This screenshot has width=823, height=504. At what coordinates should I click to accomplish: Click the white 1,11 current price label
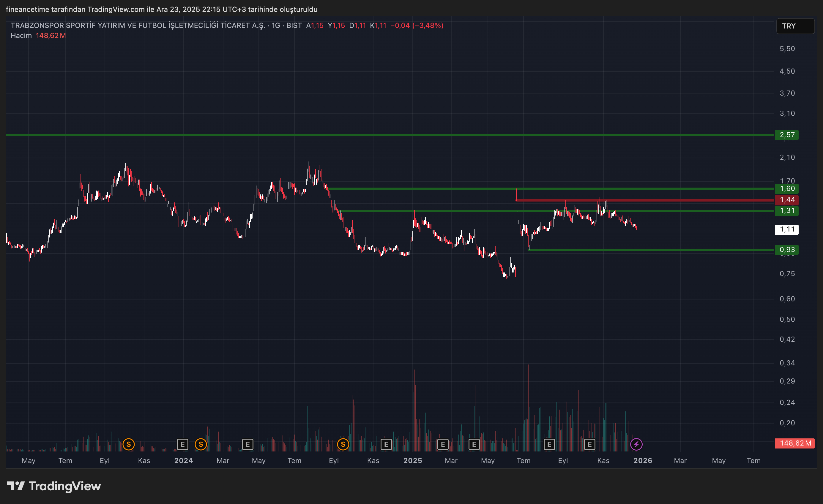(x=786, y=229)
